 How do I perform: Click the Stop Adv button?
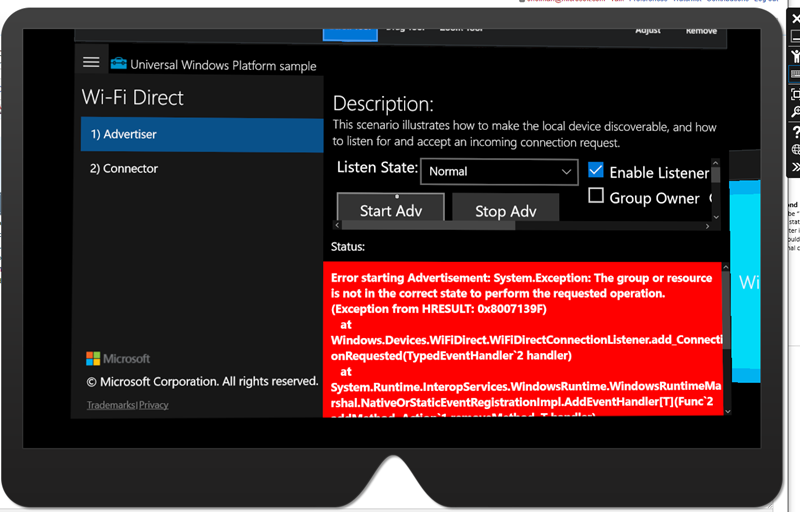pyautogui.click(x=506, y=208)
